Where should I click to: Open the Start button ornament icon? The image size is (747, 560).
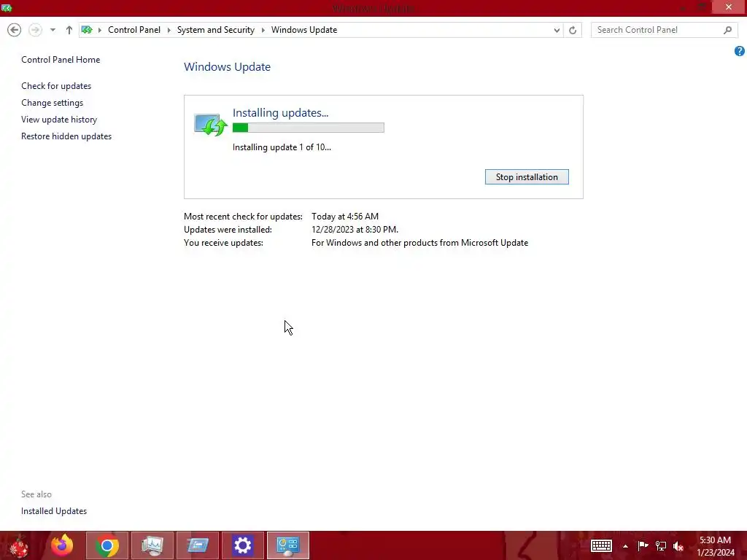point(19,545)
